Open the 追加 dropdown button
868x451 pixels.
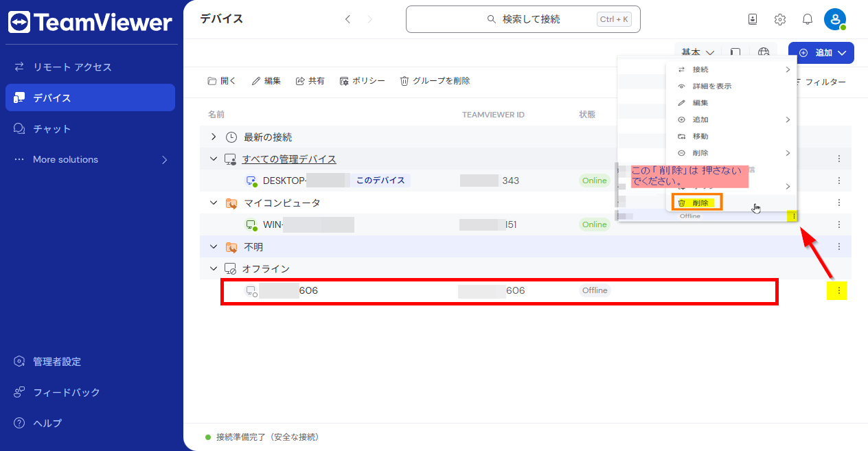click(x=821, y=53)
